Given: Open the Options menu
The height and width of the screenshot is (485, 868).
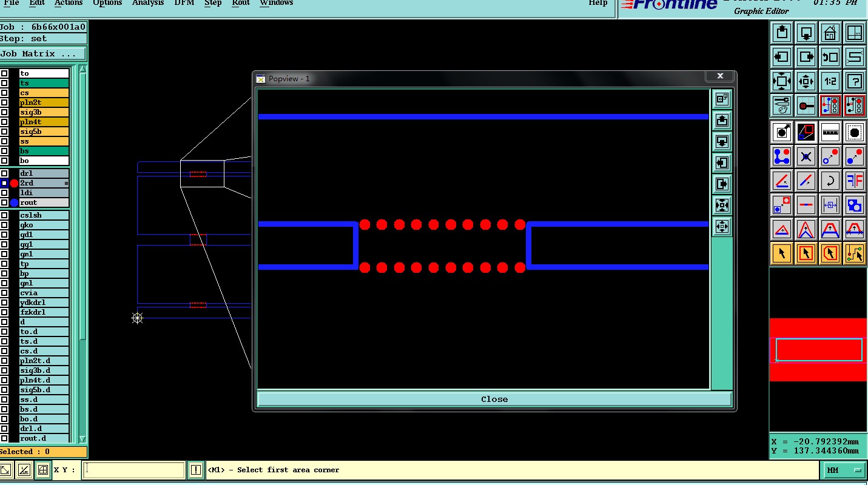Looking at the screenshot, I should point(107,3).
